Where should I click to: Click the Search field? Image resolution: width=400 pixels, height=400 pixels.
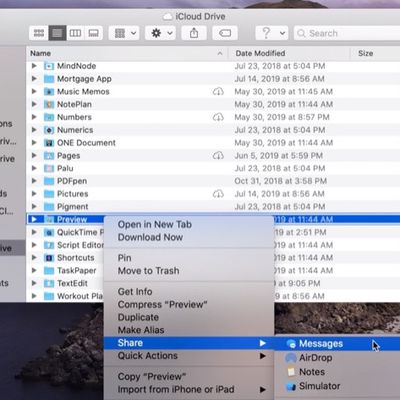point(347,33)
